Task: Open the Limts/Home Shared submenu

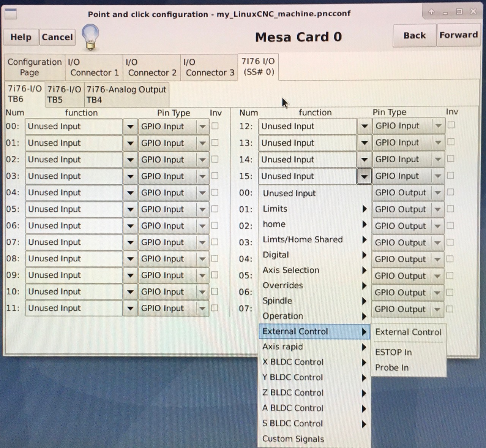Action: tap(314, 240)
